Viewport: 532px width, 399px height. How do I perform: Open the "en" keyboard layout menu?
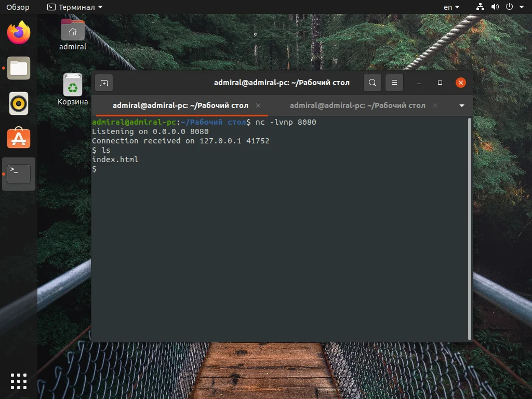pos(450,7)
